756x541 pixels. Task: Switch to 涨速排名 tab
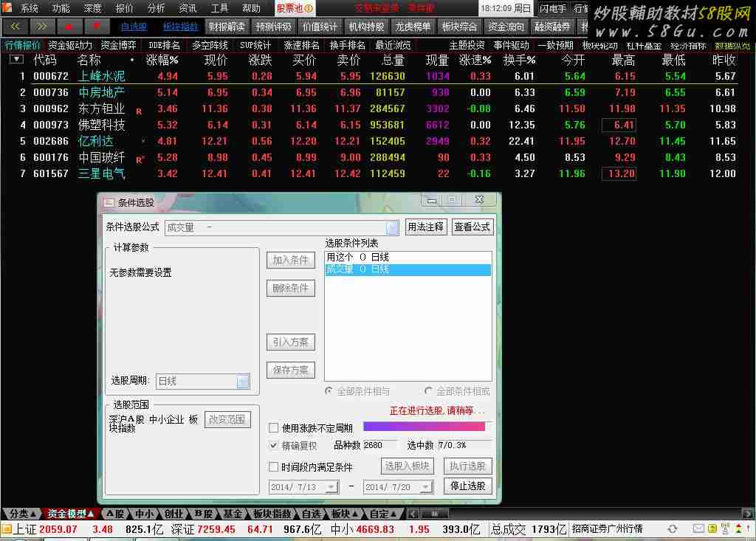click(x=302, y=45)
